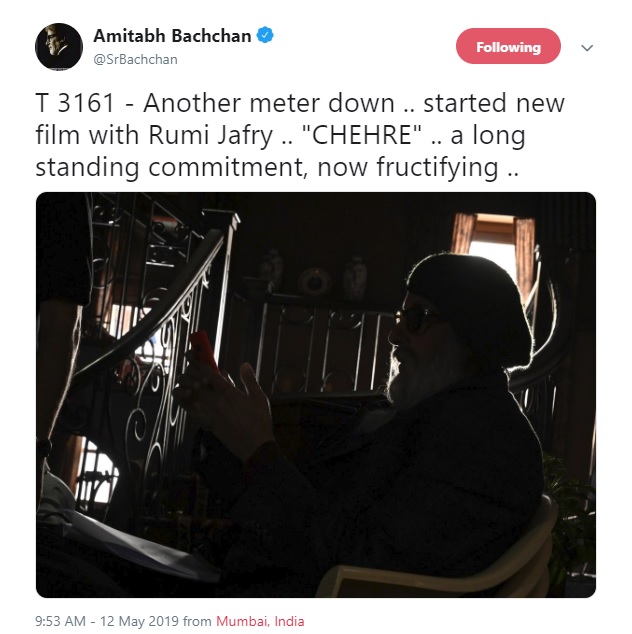Click the 12 May 2019 date
This screenshot has height=634, width=632.
tap(139, 621)
